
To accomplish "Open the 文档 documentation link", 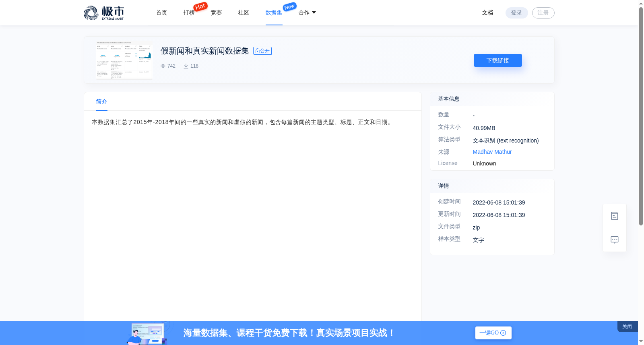I will tap(487, 13).
